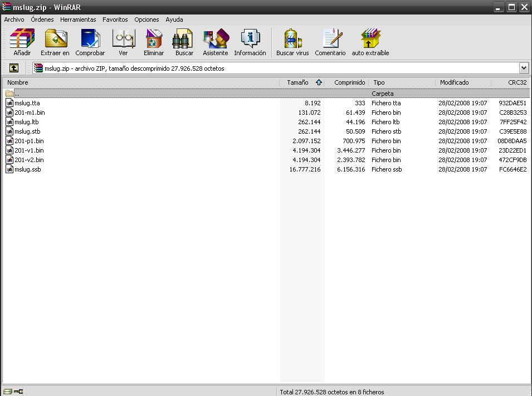Viewport: 532px width, 396px height.
Task: Open the Archivo menu
Action: click(14, 19)
